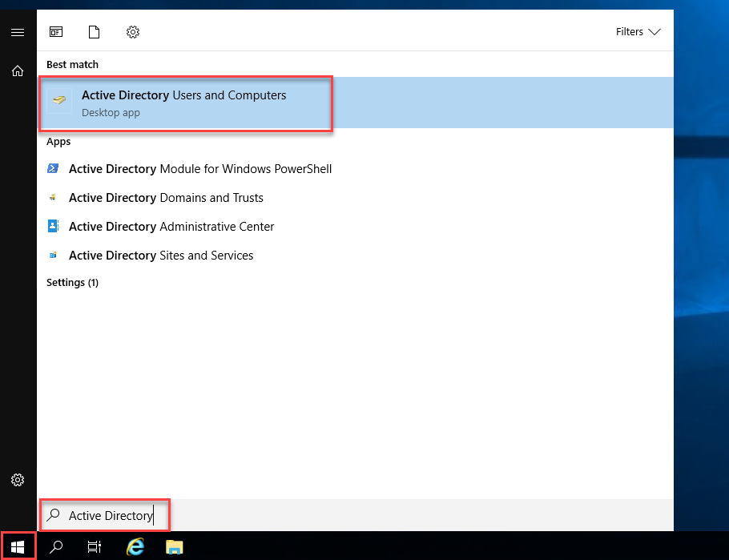Screen dimensions: 729x560
Task: Open Task View from the taskbar
Action: click(95, 546)
